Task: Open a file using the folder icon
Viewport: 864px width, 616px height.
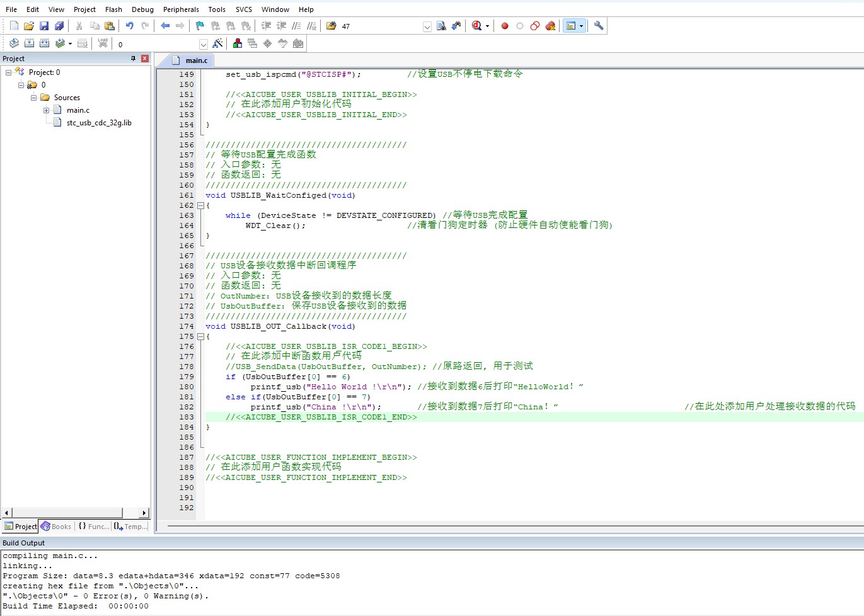Action: coord(29,26)
